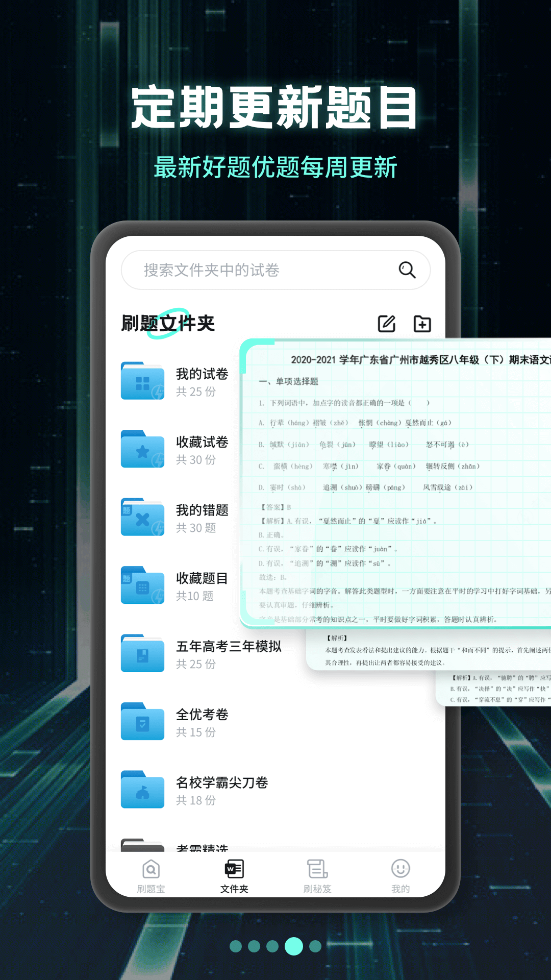Viewport: 551px width, 980px height.
Task: Click the search magnifier icon
Action: (407, 269)
